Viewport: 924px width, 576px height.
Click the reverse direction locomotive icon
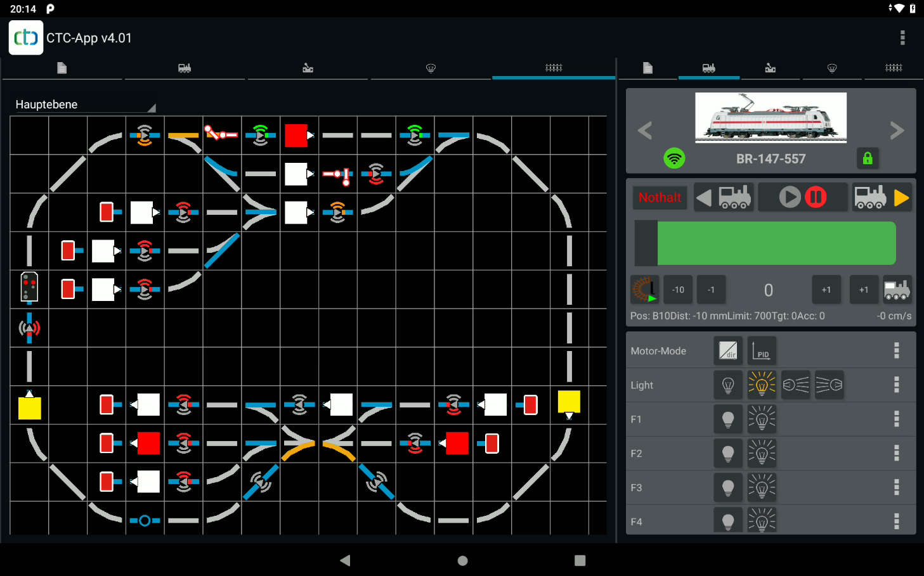(724, 198)
